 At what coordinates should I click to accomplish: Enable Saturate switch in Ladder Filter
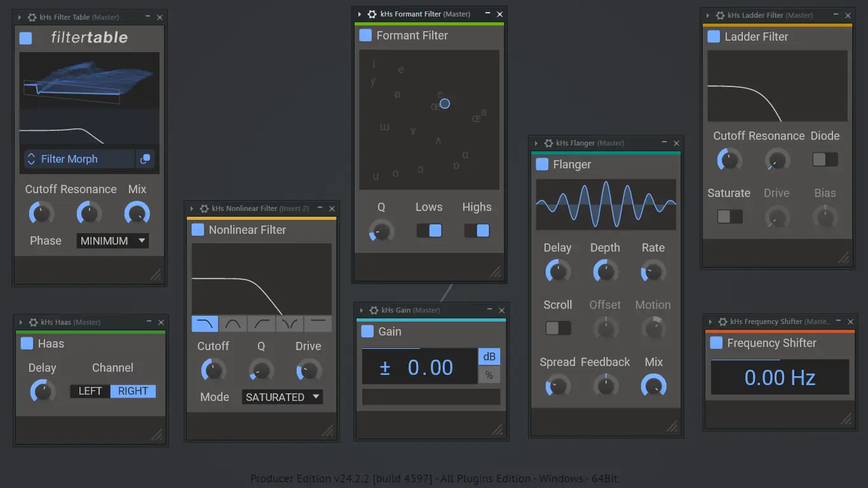point(730,217)
